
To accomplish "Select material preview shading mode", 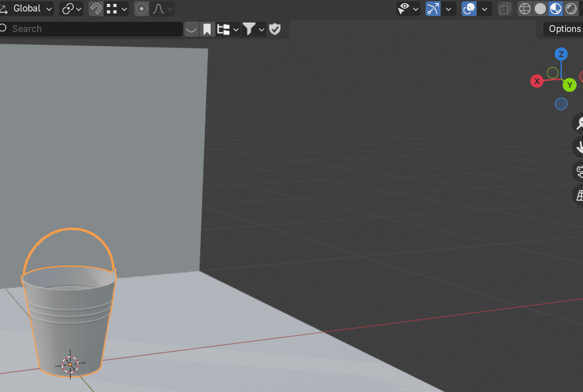I will pyautogui.click(x=555, y=9).
